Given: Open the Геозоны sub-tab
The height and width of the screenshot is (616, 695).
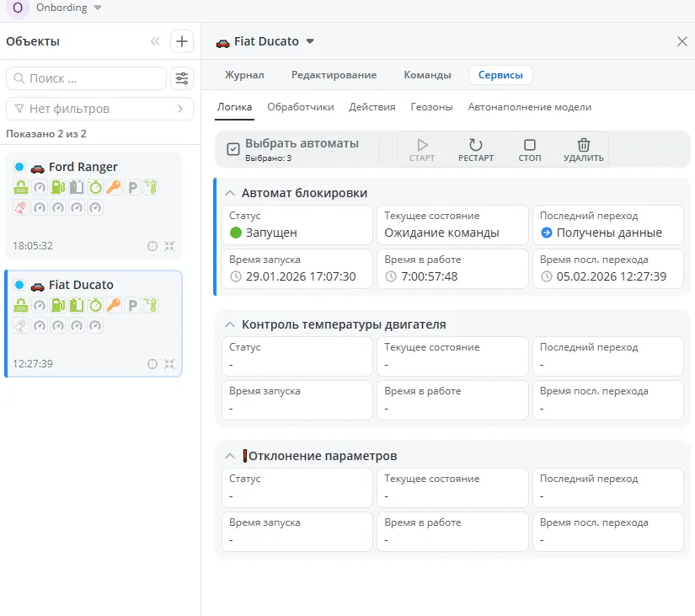Looking at the screenshot, I should tap(431, 107).
